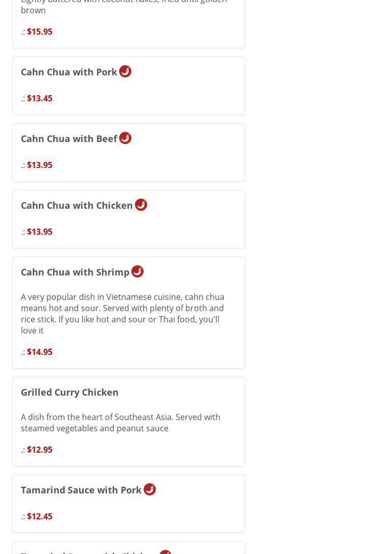Click the chili icon beside Tamarind Sauce with Pork
Screen dimensions: 392x554
pos(150,489)
